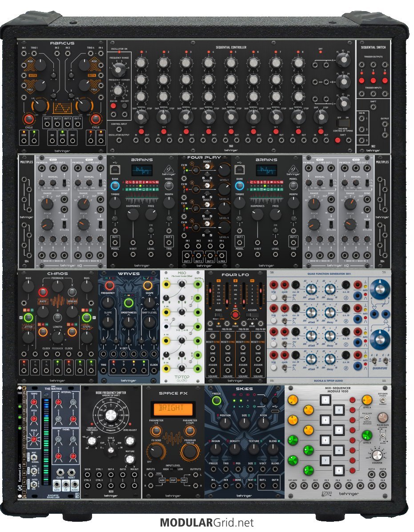Screen dimensions: 414x532
Task: Click the red SHIFT button on the 960
Action: (338, 140)
